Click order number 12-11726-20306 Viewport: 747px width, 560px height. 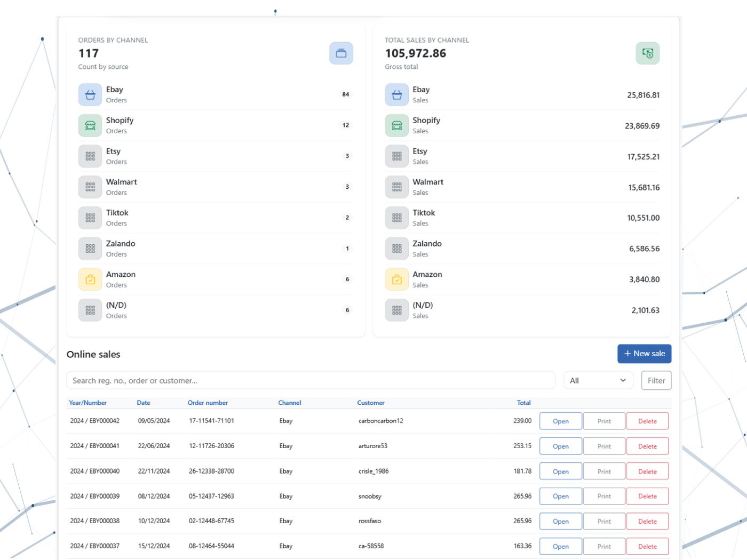pos(211,446)
